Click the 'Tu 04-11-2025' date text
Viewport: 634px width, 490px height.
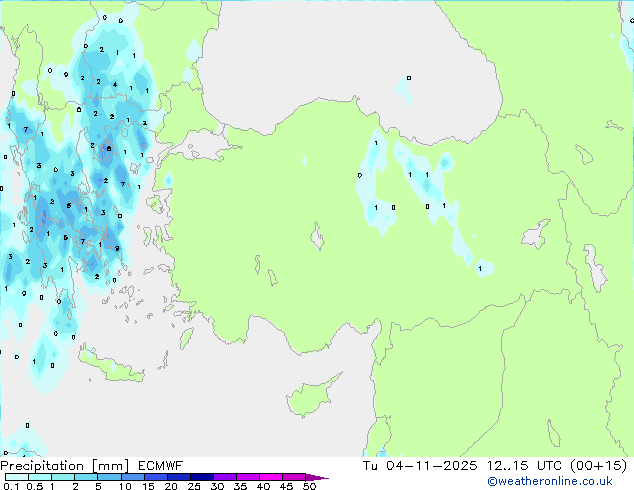(420, 466)
